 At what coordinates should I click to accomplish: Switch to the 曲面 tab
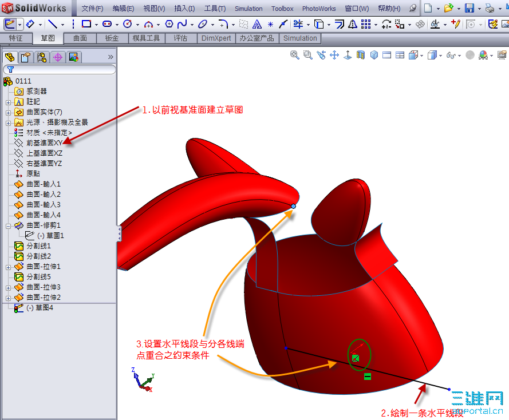coord(80,38)
